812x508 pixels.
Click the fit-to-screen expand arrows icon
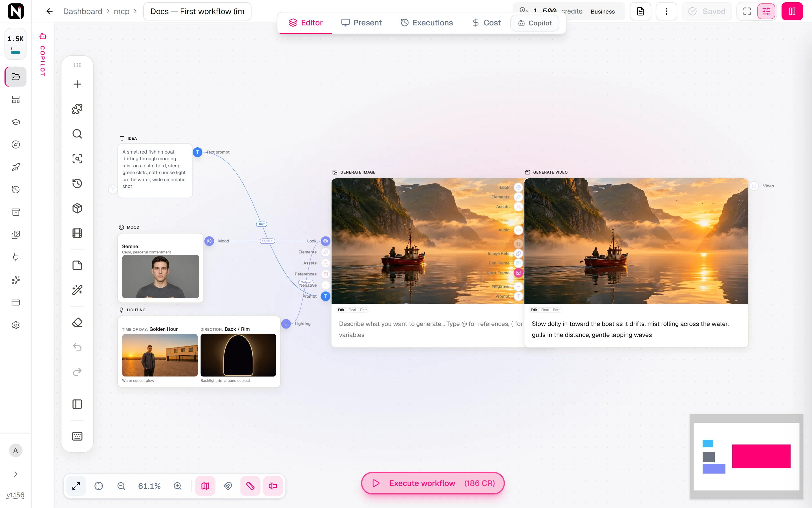tap(76, 486)
